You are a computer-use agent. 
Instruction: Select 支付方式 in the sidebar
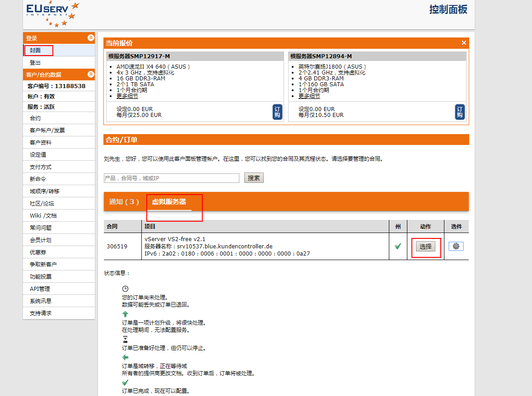point(40,167)
